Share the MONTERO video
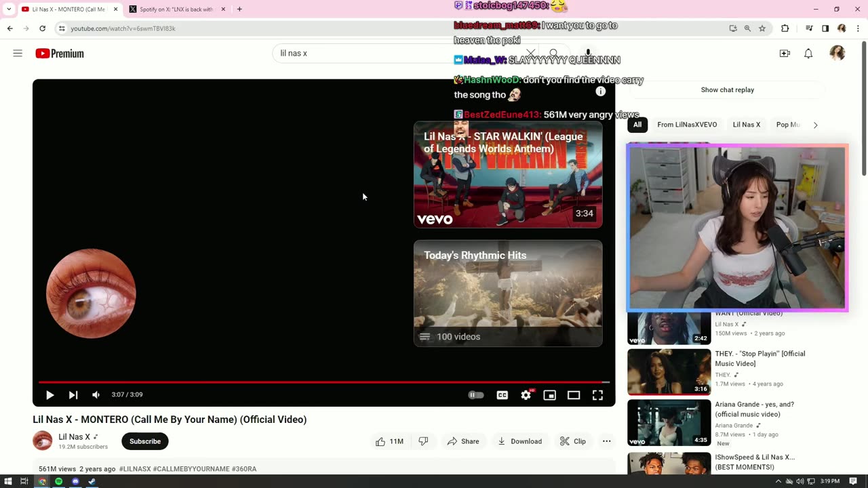The height and width of the screenshot is (488, 868). [x=463, y=441]
